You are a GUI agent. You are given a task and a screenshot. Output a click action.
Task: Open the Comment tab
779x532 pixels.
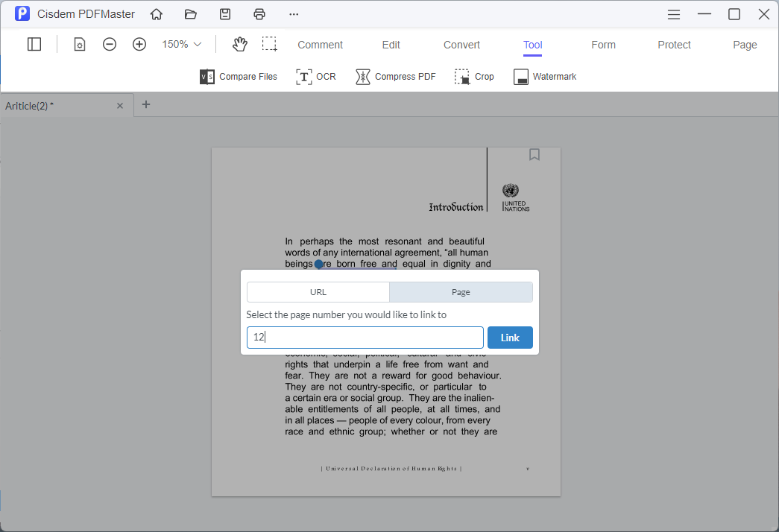coord(320,45)
